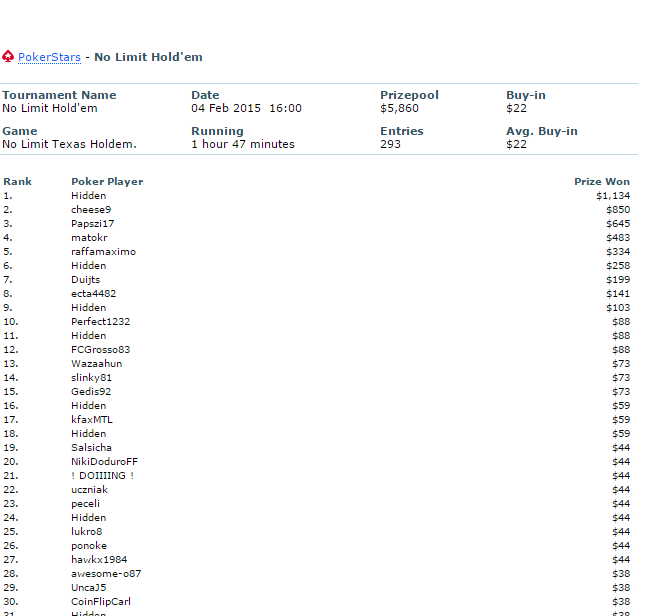Click the $103 prize amount
This screenshot has width=653, height=616.
click(618, 307)
